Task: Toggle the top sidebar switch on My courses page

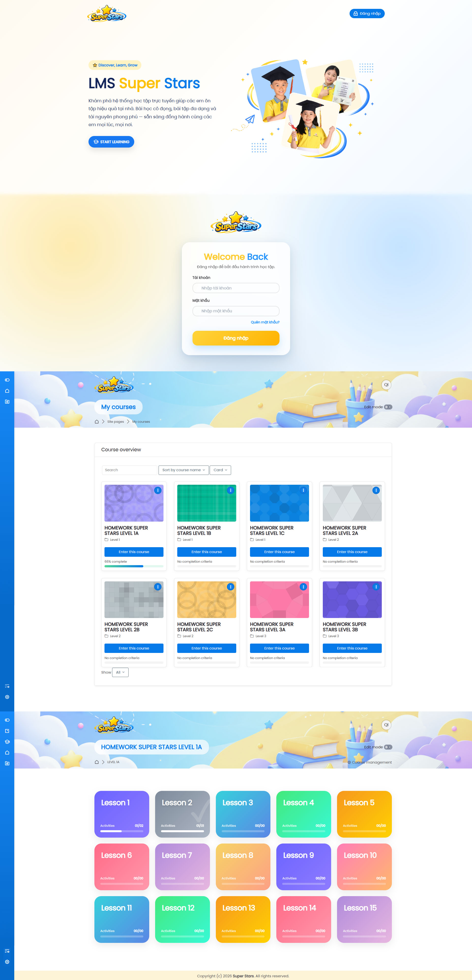Action: click(7, 380)
